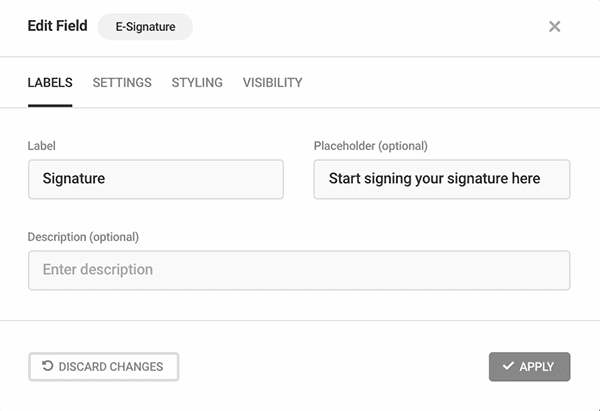The image size is (600, 411).
Task: Click the DISCARD CHANGES button
Action: pyautogui.click(x=104, y=367)
